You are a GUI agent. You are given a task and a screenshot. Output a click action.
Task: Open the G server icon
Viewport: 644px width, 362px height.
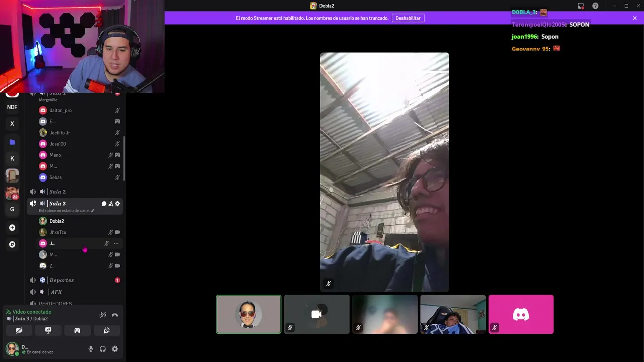tap(12, 209)
